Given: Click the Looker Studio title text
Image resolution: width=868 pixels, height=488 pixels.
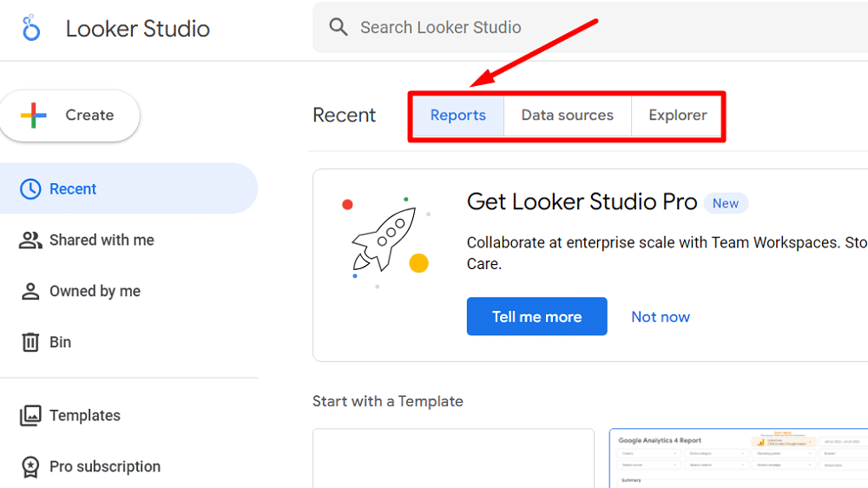Looking at the screenshot, I should click(138, 29).
